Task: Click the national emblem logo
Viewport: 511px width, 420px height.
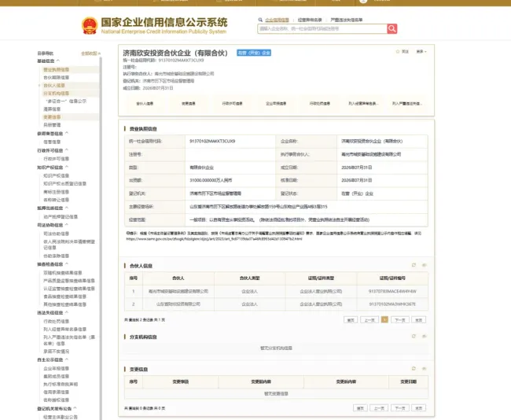Action: coord(90,26)
